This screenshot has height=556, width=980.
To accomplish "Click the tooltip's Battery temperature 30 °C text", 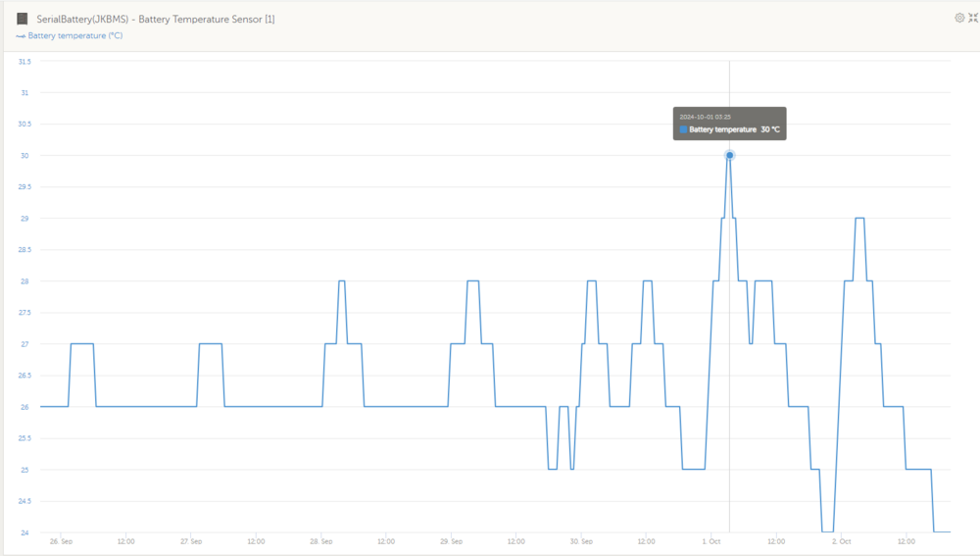I will pos(734,129).
